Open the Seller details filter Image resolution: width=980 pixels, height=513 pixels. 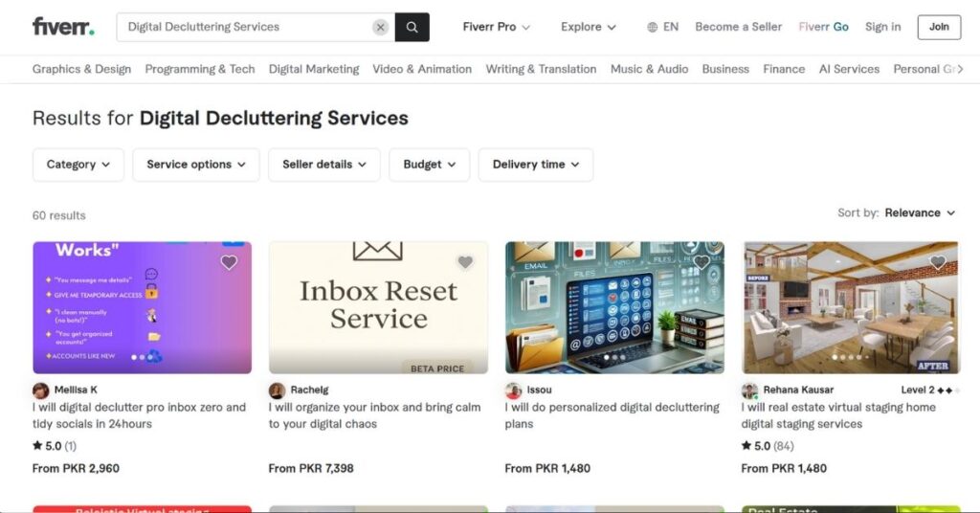coord(323,165)
